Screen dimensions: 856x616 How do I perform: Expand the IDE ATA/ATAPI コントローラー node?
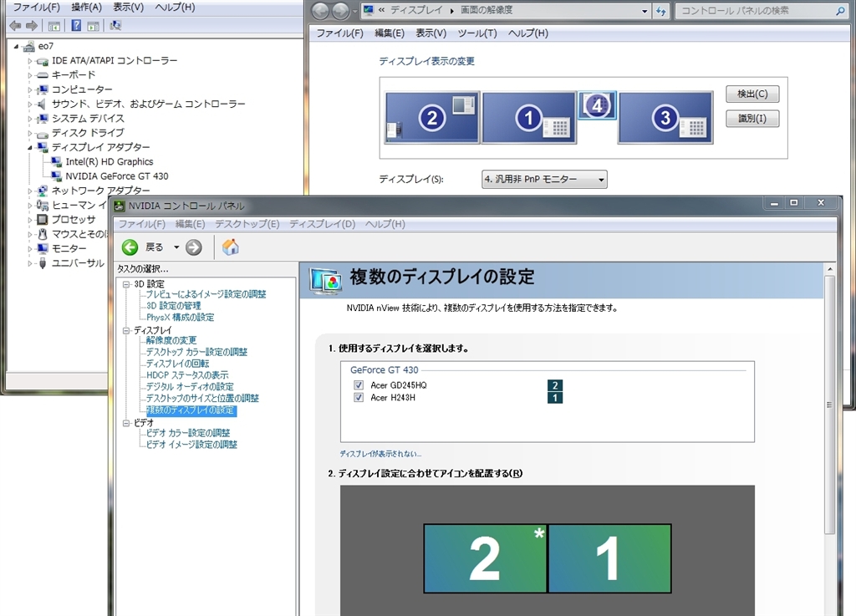[30, 61]
